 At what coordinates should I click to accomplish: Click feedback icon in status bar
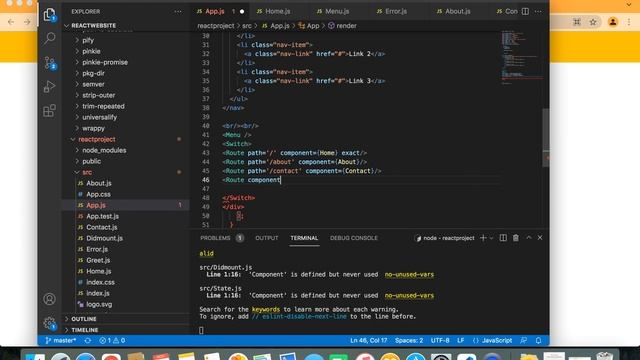(x=524, y=340)
